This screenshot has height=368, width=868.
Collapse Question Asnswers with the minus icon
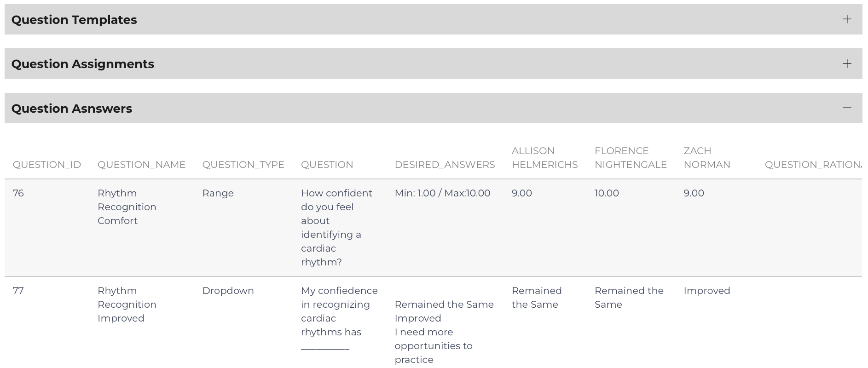point(847,108)
